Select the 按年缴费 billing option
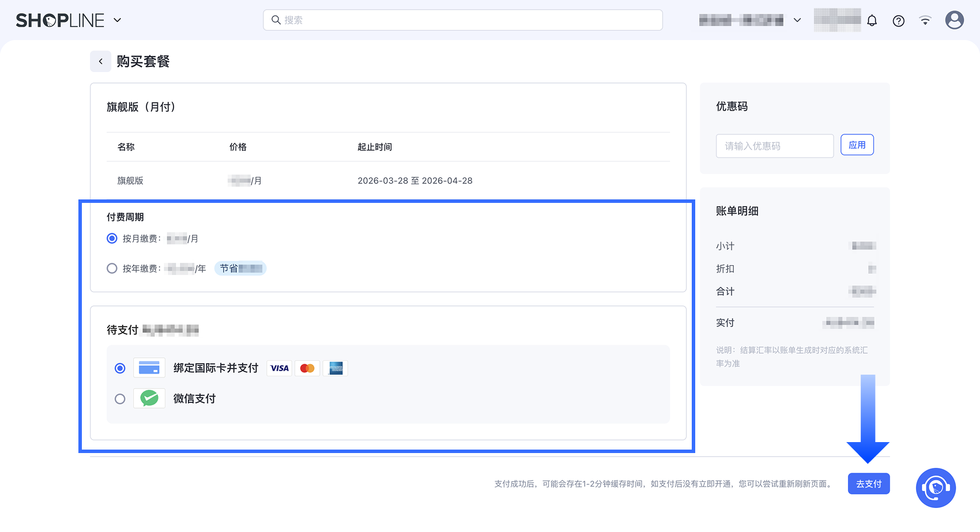980x532 pixels. [x=111, y=268]
